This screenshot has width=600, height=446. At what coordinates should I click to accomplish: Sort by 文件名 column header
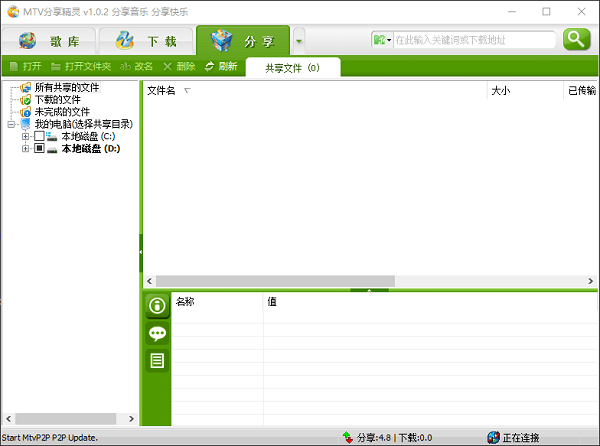[315, 91]
